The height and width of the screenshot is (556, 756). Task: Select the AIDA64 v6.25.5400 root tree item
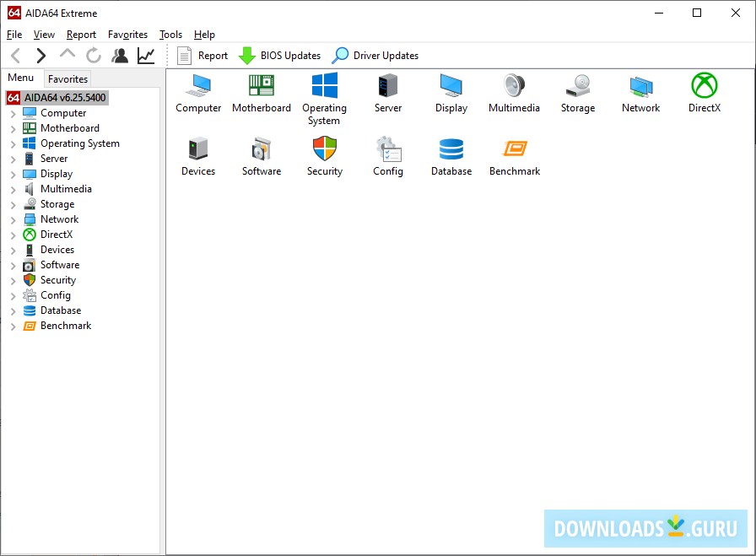point(57,97)
